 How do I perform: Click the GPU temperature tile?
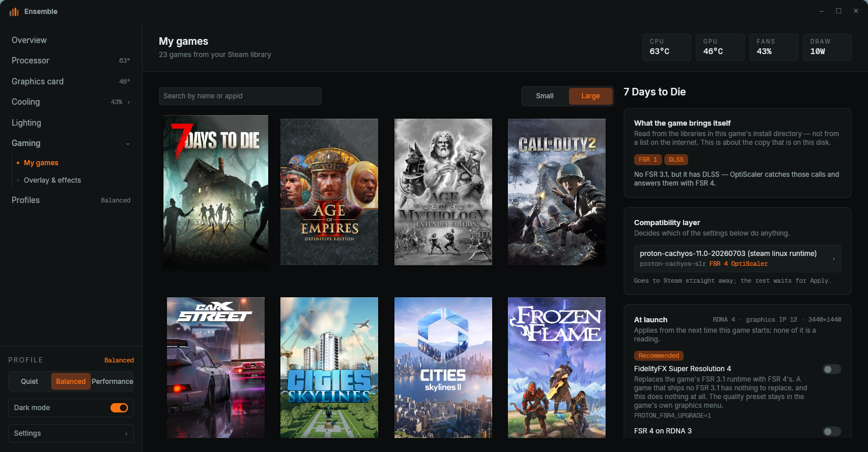tap(720, 47)
